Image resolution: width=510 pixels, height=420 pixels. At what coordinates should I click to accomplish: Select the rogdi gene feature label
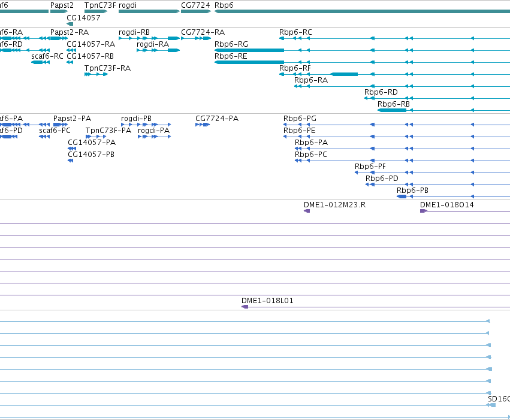pyautogui.click(x=128, y=5)
